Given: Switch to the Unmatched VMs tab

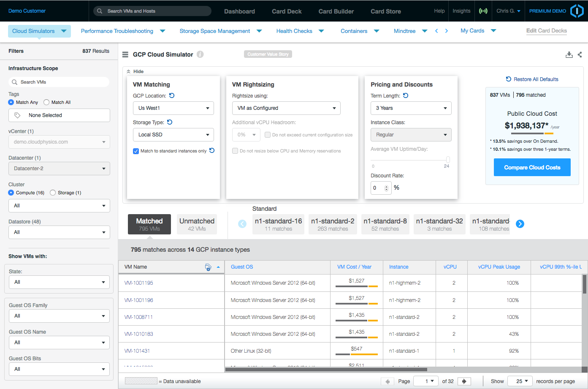Looking at the screenshot, I should pos(197,224).
